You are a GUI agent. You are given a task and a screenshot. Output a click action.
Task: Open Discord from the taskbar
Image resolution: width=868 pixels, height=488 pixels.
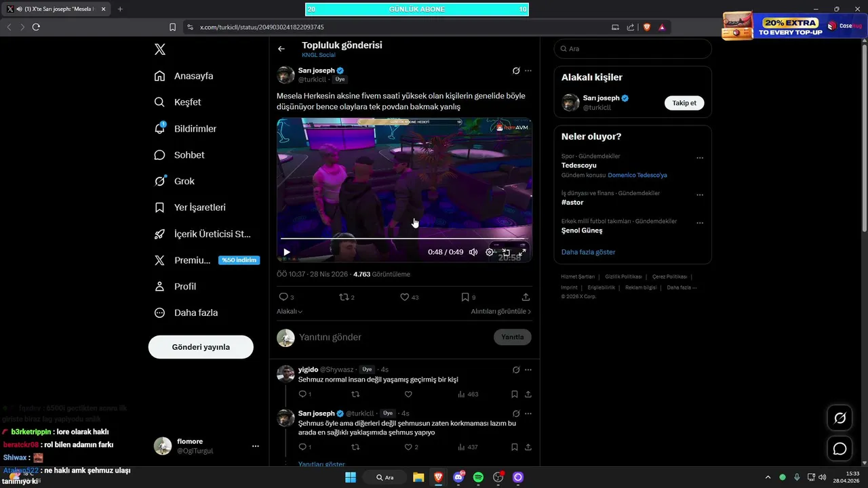458,477
